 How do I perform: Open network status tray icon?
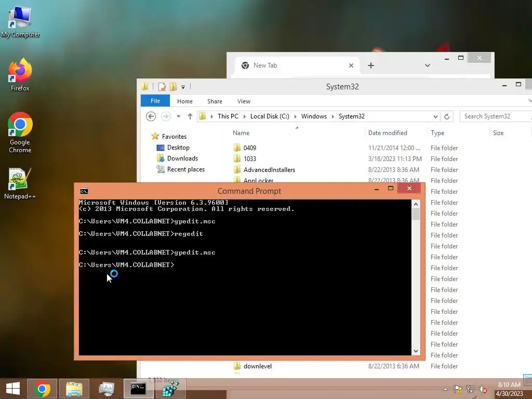[471, 389]
